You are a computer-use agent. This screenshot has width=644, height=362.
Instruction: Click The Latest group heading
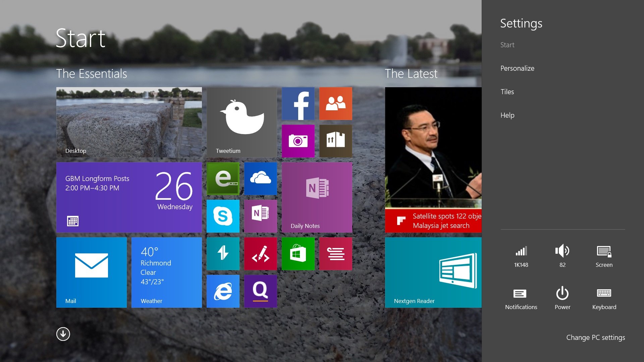(x=411, y=73)
